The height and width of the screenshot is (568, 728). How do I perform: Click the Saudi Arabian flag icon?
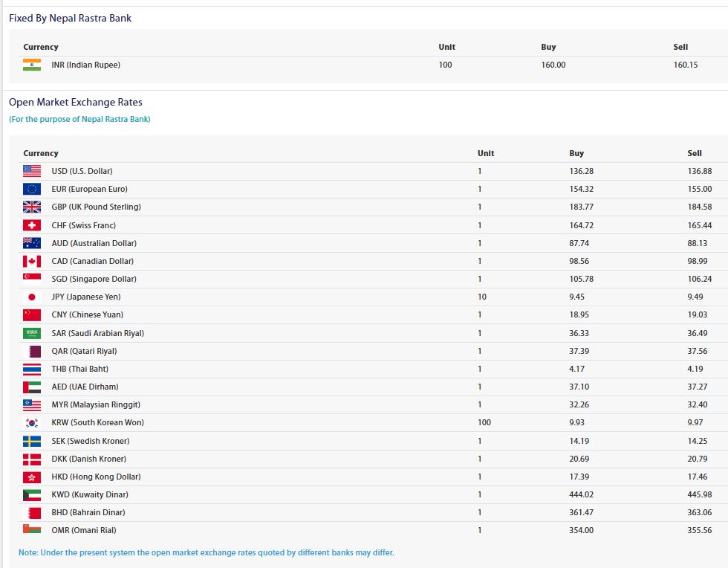tap(31, 333)
